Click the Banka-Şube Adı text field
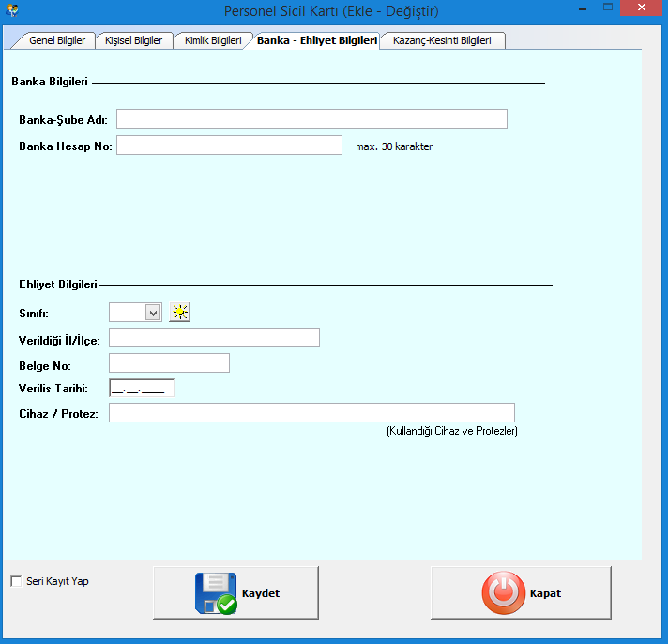Image resolution: width=668 pixels, height=644 pixels. tap(311, 118)
